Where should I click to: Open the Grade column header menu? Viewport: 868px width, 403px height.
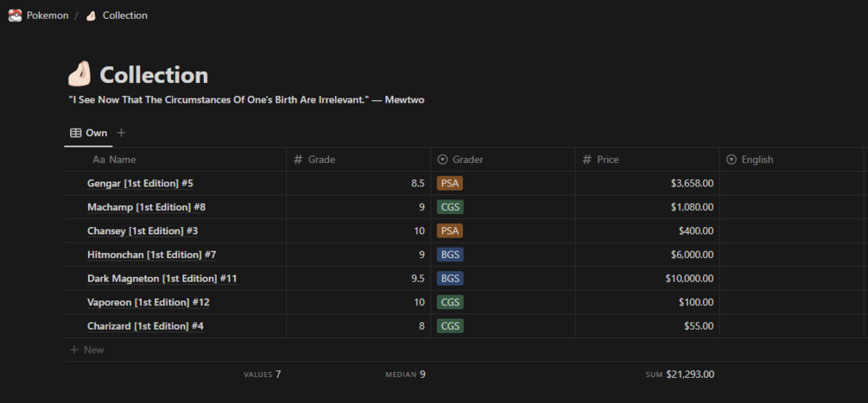coord(358,159)
